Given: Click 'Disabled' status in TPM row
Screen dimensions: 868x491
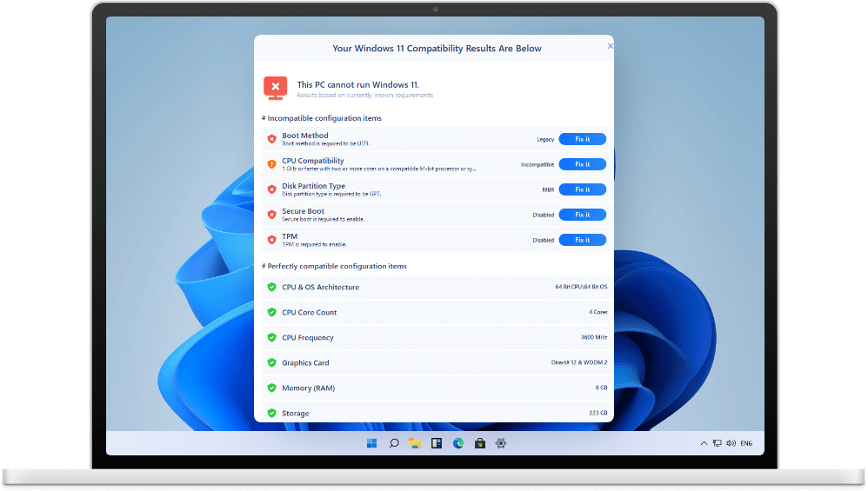Looking at the screenshot, I should tap(543, 241).
